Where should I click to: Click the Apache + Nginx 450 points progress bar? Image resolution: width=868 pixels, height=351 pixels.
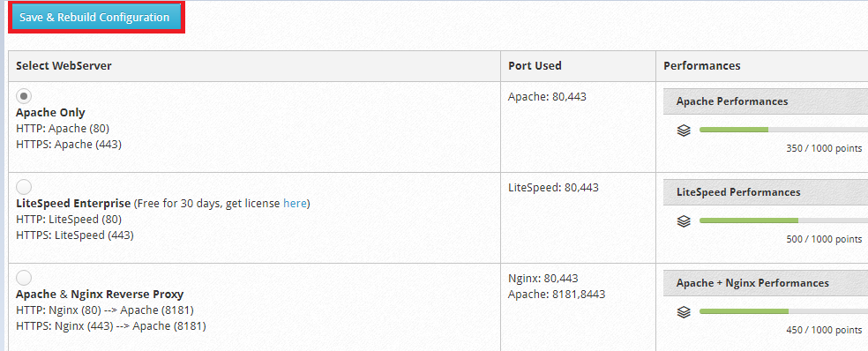[783, 311]
